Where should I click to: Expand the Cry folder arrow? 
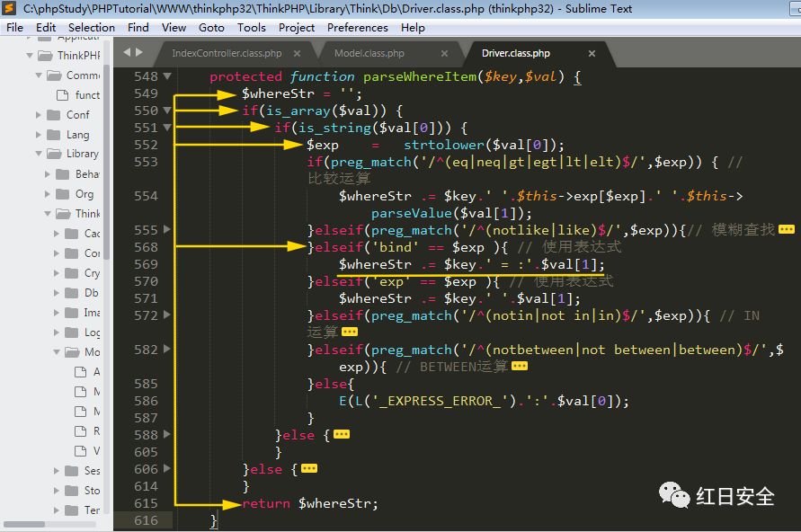point(57,273)
